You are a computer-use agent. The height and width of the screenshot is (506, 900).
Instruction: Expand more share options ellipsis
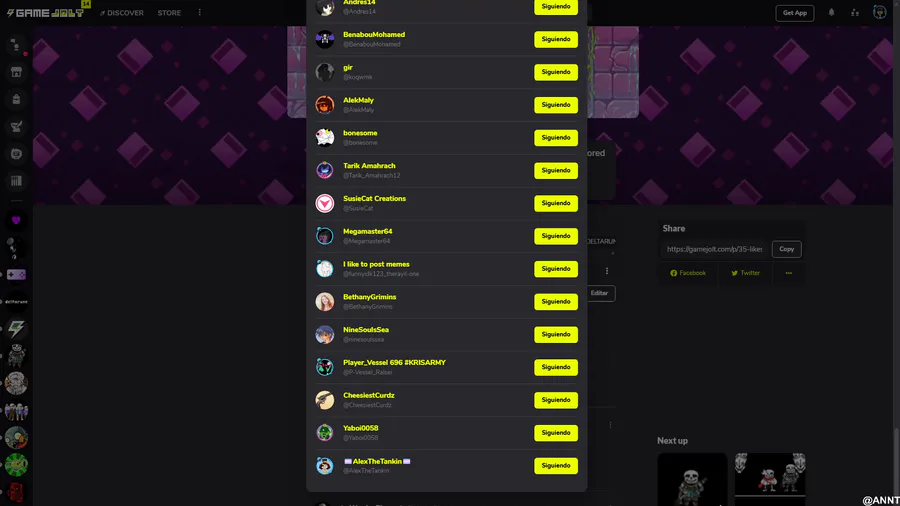coord(789,273)
